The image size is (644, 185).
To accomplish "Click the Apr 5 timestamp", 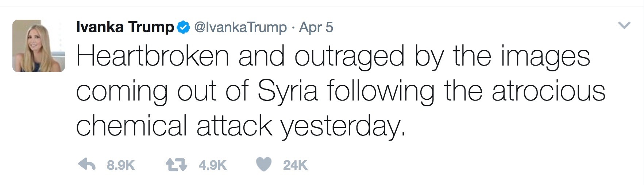I will tap(316, 27).
